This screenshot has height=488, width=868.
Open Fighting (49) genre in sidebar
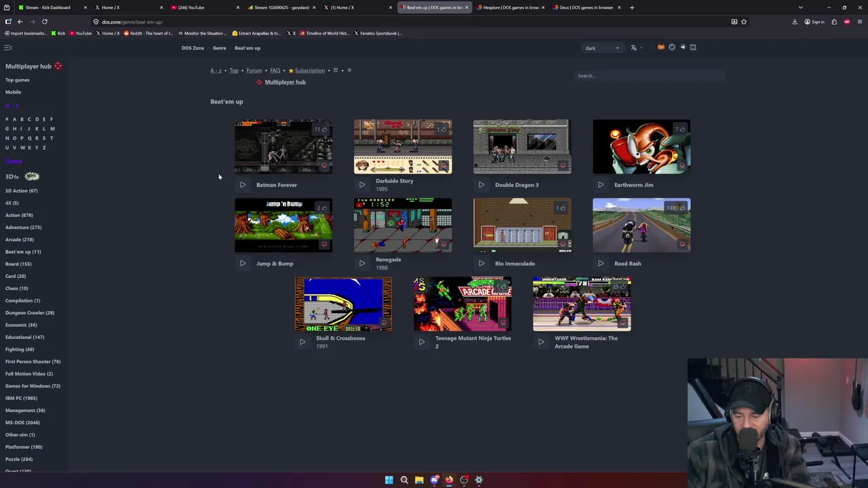[20, 350]
